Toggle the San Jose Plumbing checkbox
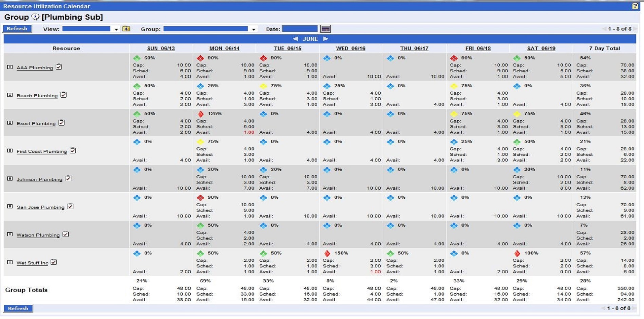 click(70, 206)
